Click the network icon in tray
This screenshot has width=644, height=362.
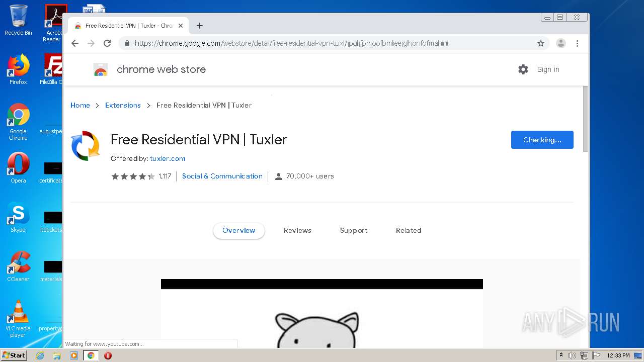[x=584, y=355]
